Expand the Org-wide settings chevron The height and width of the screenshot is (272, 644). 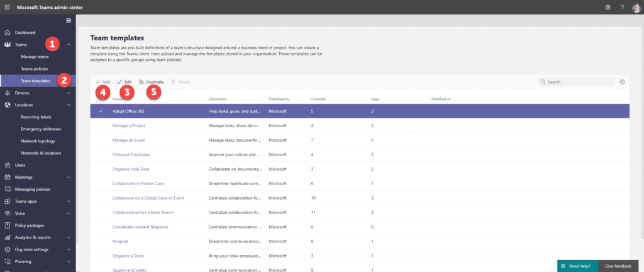(x=69, y=249)
